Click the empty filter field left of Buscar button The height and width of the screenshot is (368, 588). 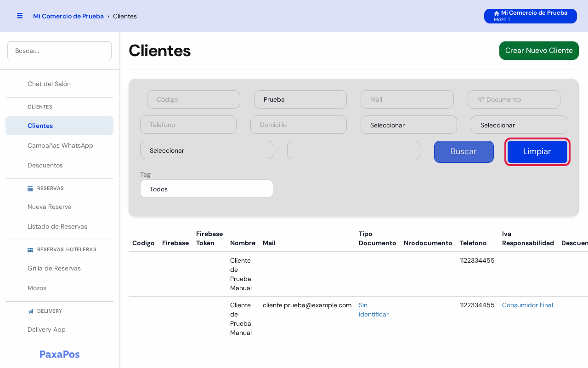click(x=354, y=150)
